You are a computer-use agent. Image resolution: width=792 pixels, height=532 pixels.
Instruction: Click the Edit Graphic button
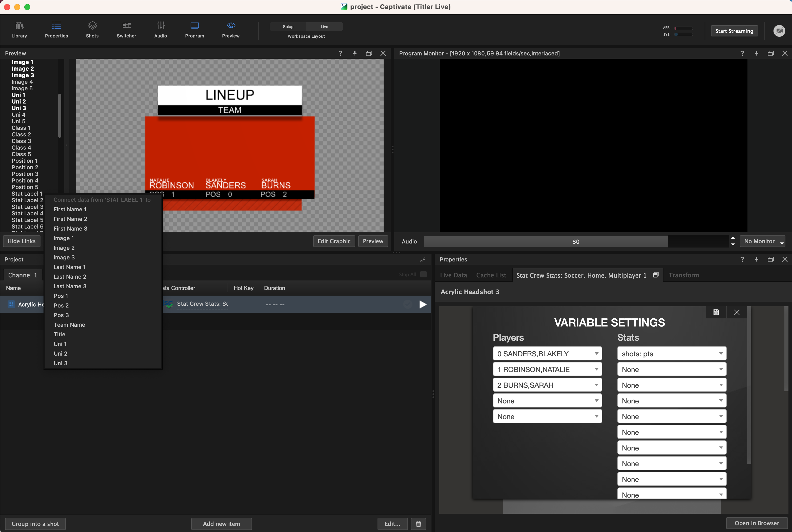tap(334, 241)
